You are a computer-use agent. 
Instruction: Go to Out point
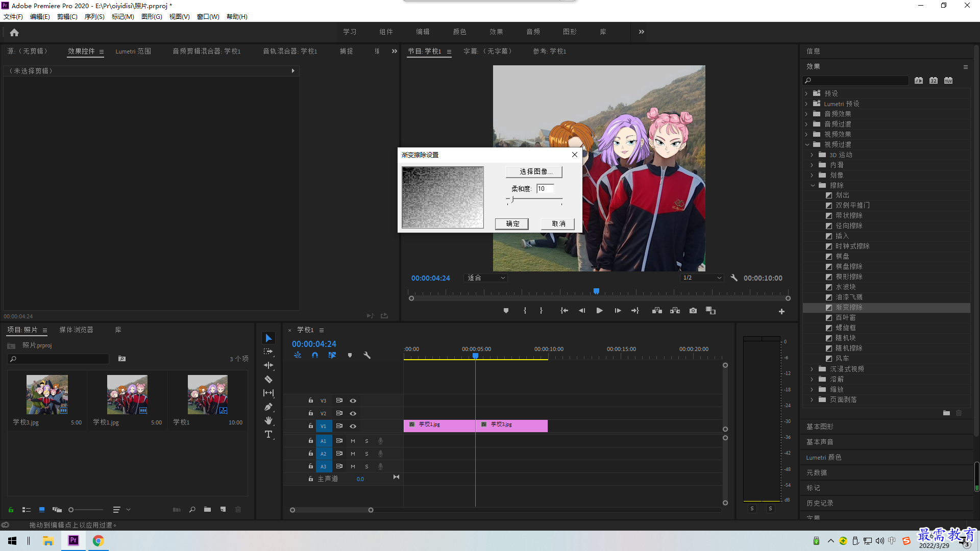635,311
